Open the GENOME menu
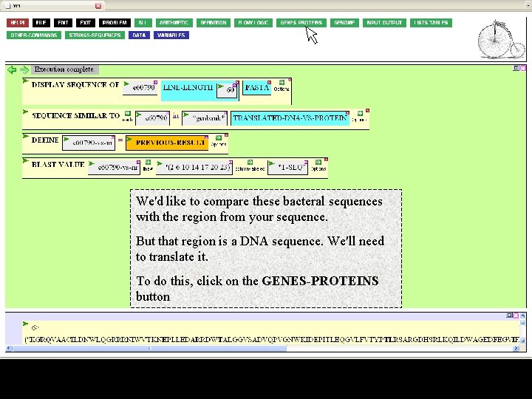This screenshot has height=399, width=532. pos(344,23)
